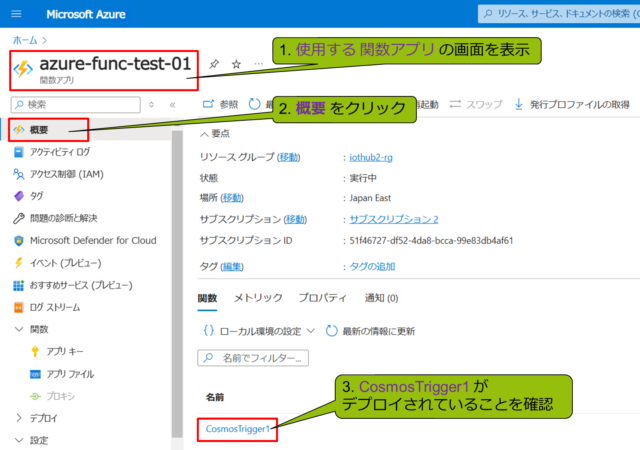Open ログ ストリーム in sidebar
Screen dimensions: 640x450
tap(47, 307)
